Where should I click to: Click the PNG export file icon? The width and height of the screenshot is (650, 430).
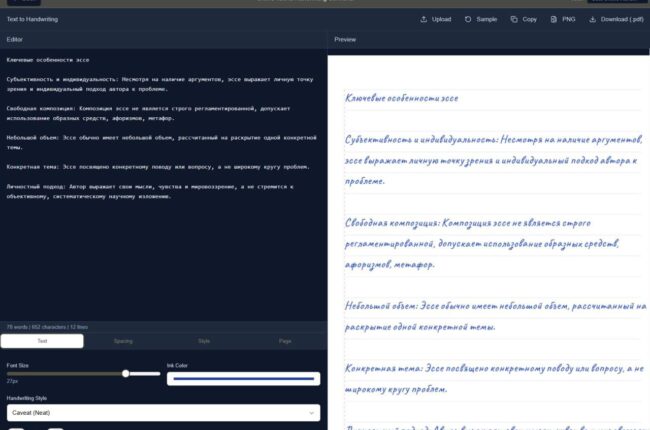(554, 19)
